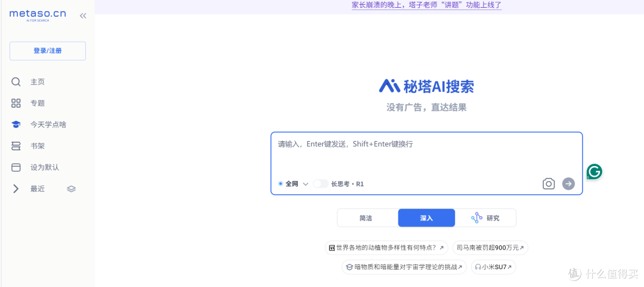Screen dimensions: 644x287
Task: Click suggestion 暗物质和暗能量对宇宙学理论的挑战
Action: click(404, 267)
